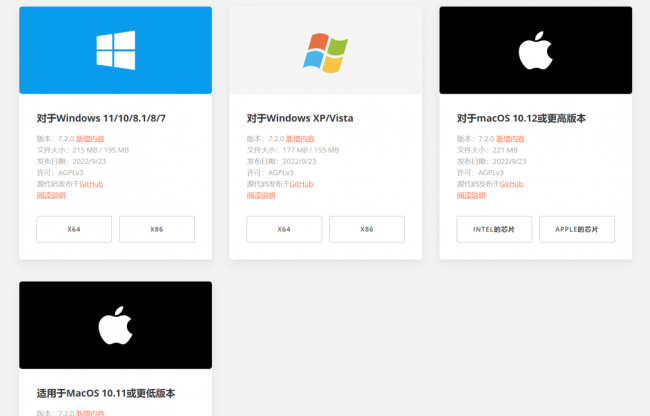
Task: Click AGPLv3 license in macOS 10.12 card
Action: point(491,172)
